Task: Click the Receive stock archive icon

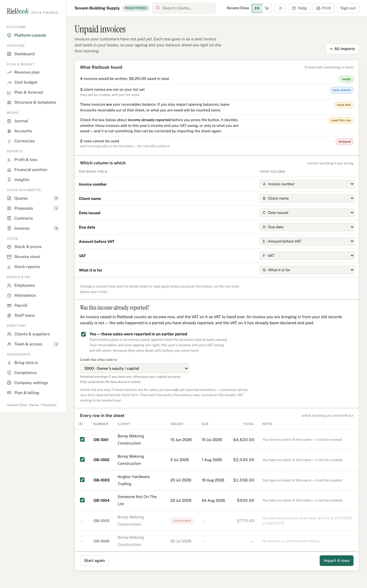Action: [9, 257]
